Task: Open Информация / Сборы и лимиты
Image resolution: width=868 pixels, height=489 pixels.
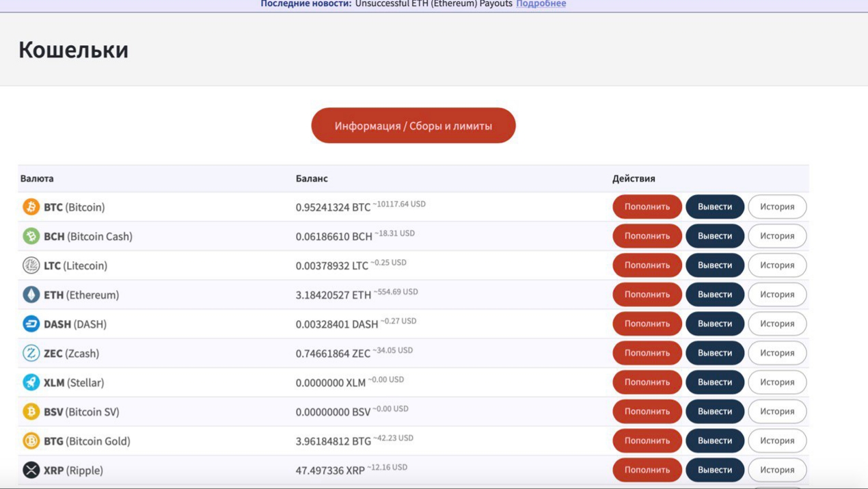Action: click(x=413, y=126)
